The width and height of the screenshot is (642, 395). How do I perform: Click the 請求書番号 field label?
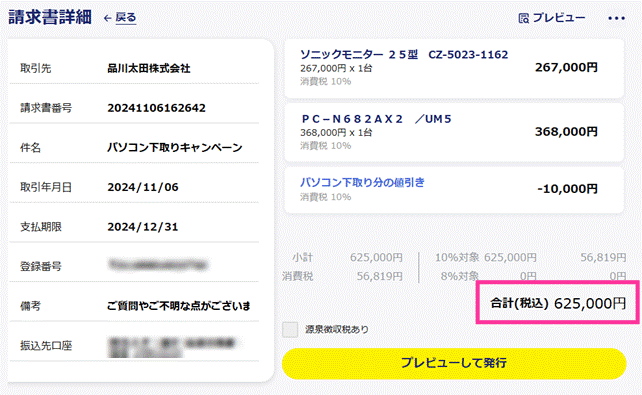point(46,108)
